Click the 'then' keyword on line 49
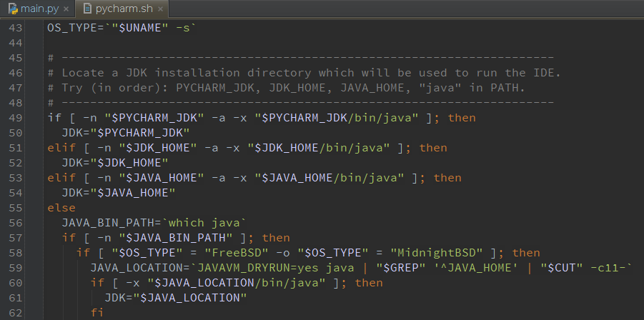 462,118
